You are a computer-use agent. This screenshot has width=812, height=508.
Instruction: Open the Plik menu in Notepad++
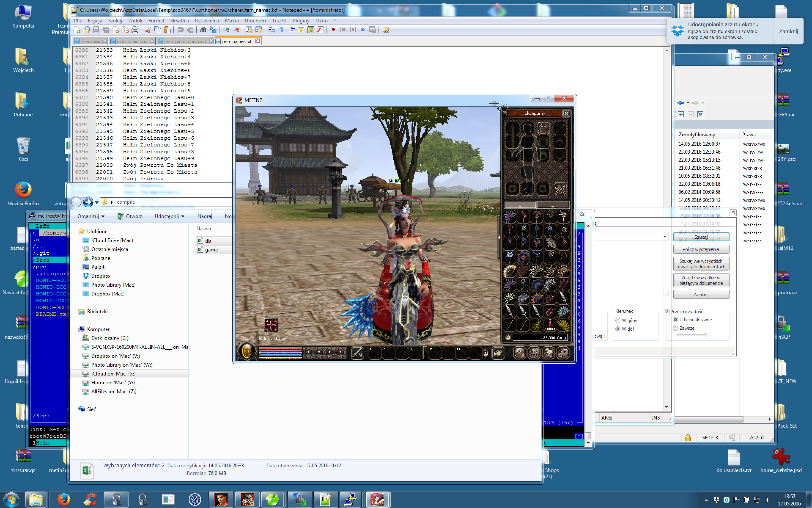78,21
